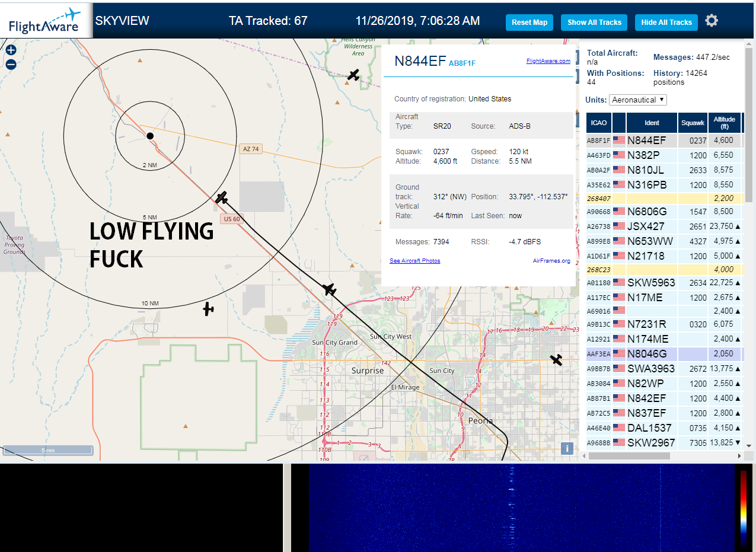Sort table by ICAO column header
This screenshot has width=756, height=552.
[x=599, y=123]
